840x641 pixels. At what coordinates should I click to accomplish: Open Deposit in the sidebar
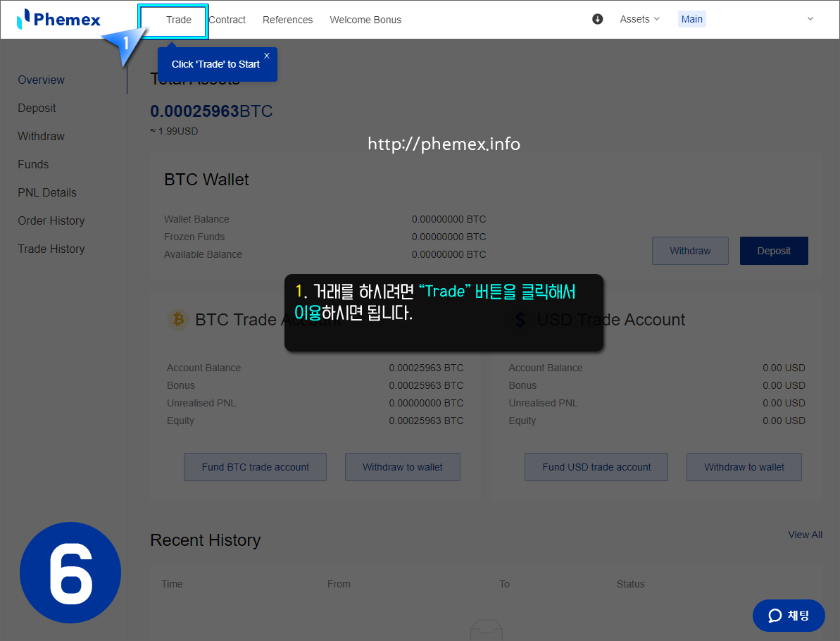[37, 108]
